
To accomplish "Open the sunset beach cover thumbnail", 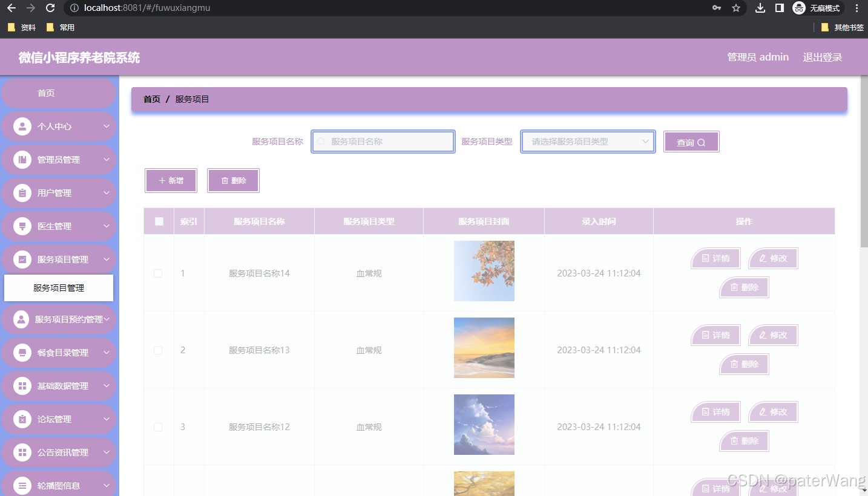I will tap(484, 348).
